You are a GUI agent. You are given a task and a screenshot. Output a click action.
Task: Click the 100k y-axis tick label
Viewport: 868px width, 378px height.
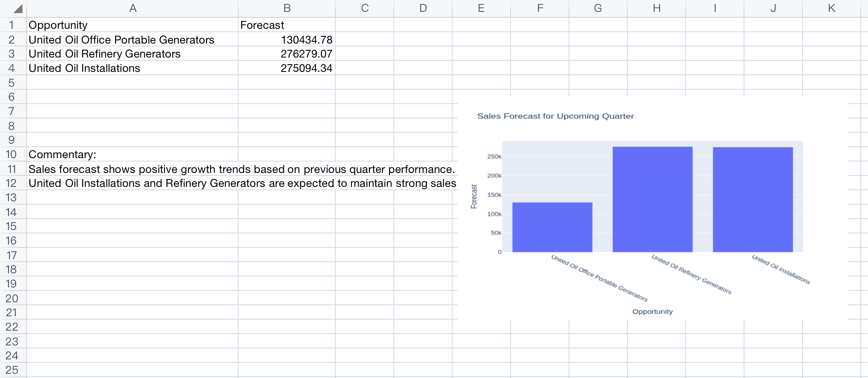(x=494, y=214)
